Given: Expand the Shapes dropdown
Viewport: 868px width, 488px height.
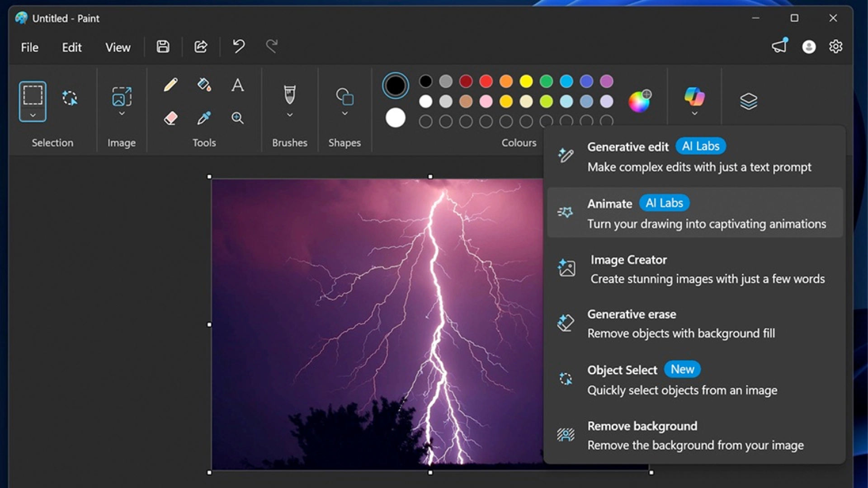Looking at the screenshot, I should [344, 113].
